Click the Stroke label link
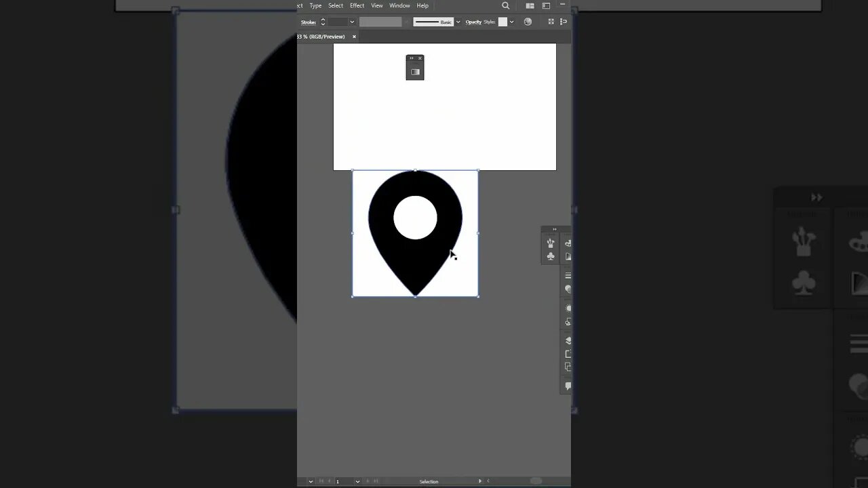The width and height of the screenshot is (868, 488). pyautogui.click(x=309, y=22)
